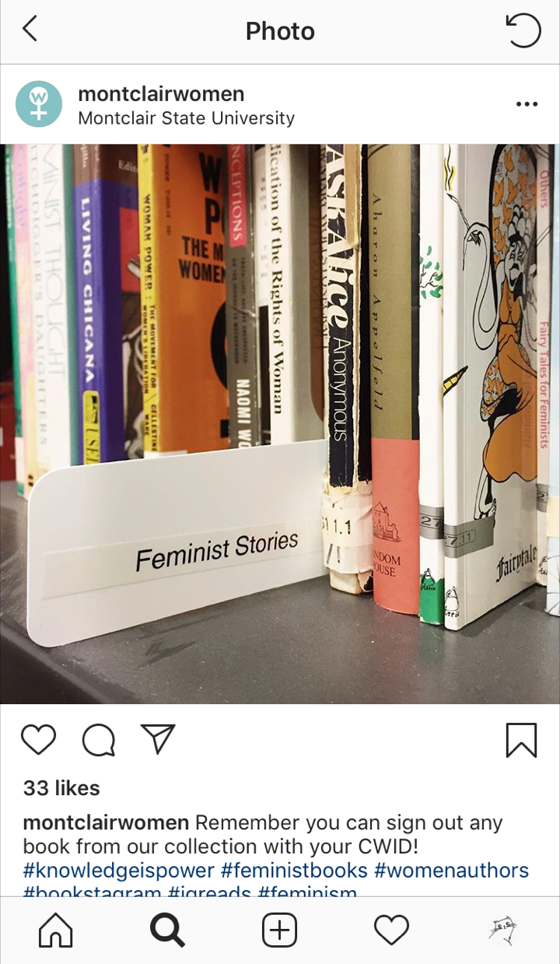This screenshot has width=560, height=964.
Task: Switch to the Home tab
Action: pyautogui.click(x=56, y=930)
